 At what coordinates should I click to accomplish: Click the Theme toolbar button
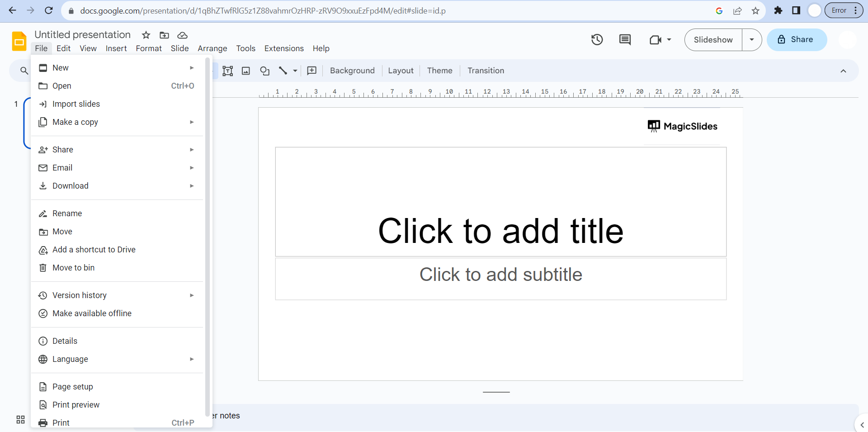[439, 71]
